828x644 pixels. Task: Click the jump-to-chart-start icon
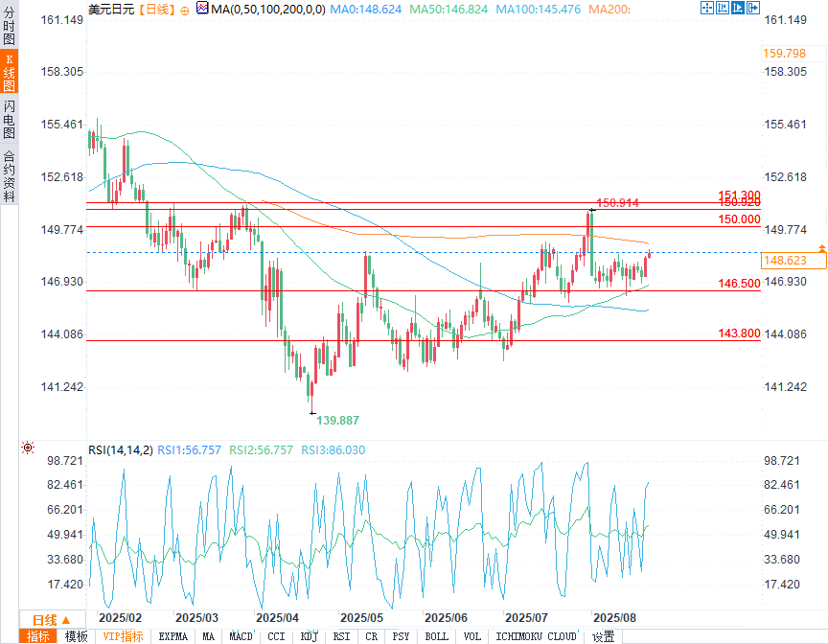pos(722,8)
